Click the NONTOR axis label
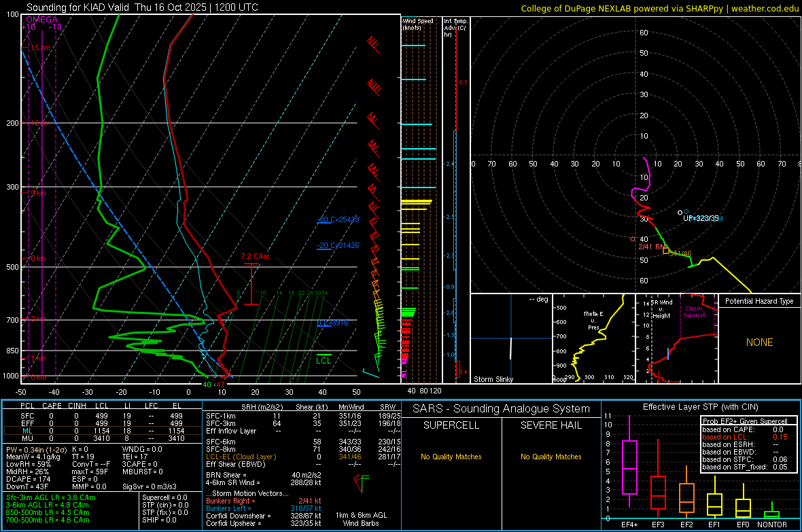 click(x=772, y=525)
